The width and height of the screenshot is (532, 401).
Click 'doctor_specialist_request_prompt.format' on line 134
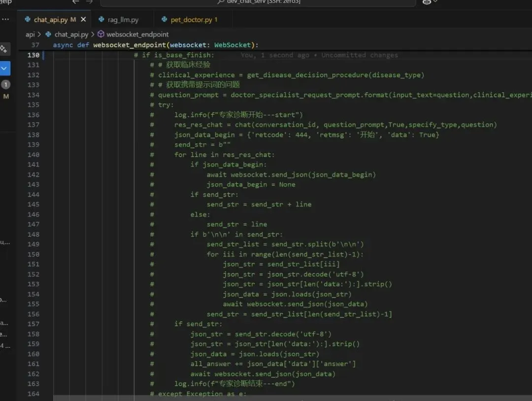click(x=309, y=95)
